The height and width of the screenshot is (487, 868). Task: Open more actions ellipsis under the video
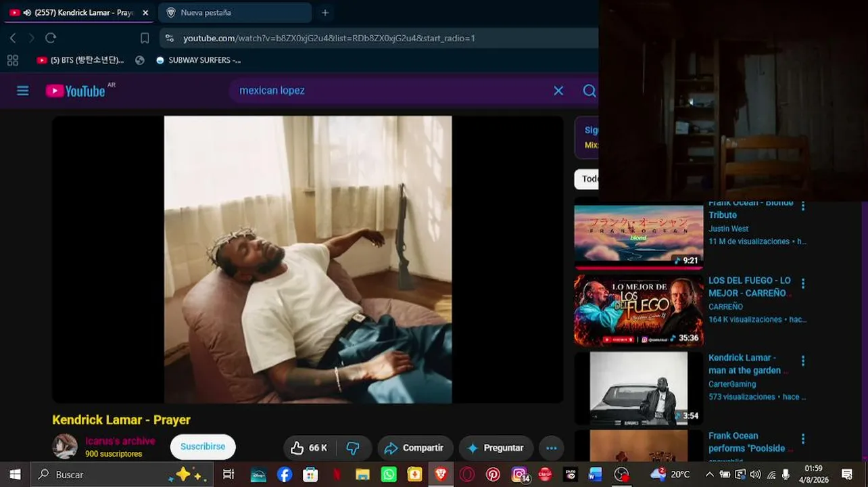(x=551, y=448)
